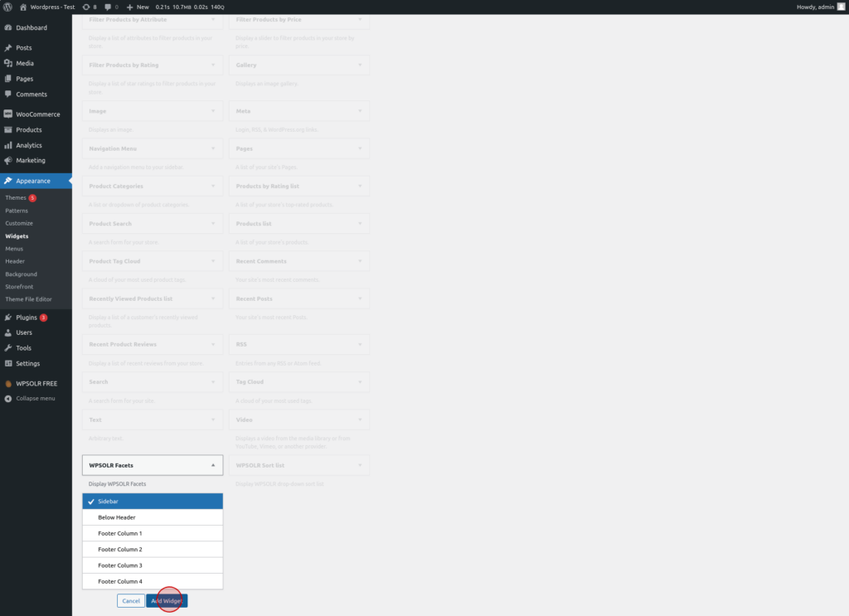
Task: Click the Comments icon in sidebar
Action: 8,95
